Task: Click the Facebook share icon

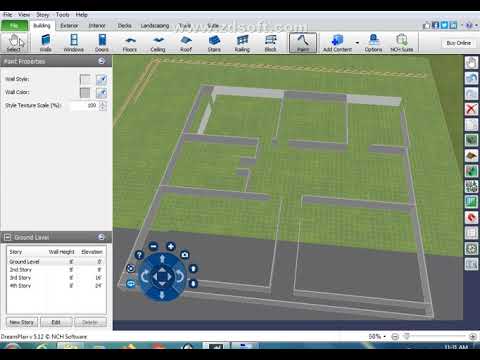Action: click(x=435, y=25)
